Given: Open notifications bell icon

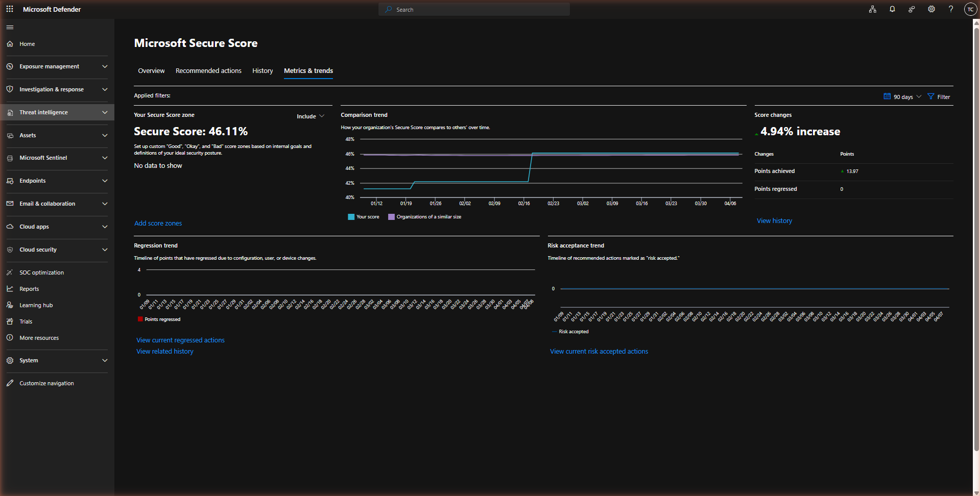Looking at the screenshot, I should pos(892,9).
